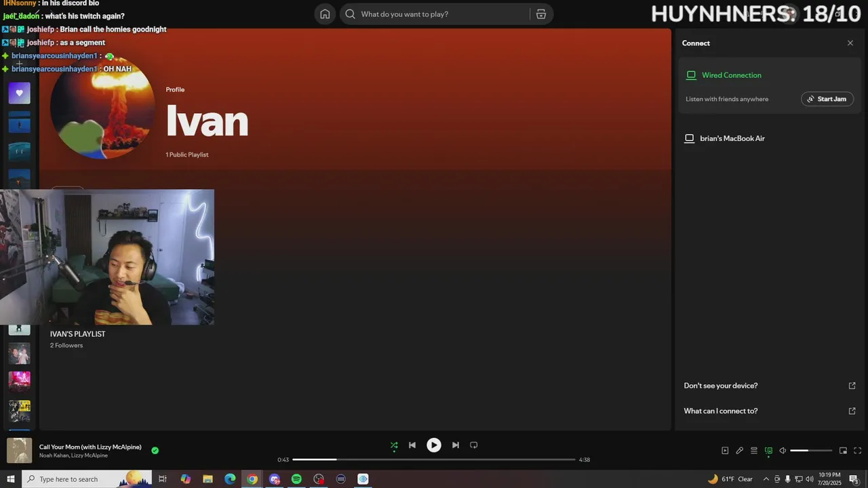Viewport: 868px width, 488px height.
Task: Click Ivan's profile picture
Action: point(102,107)
